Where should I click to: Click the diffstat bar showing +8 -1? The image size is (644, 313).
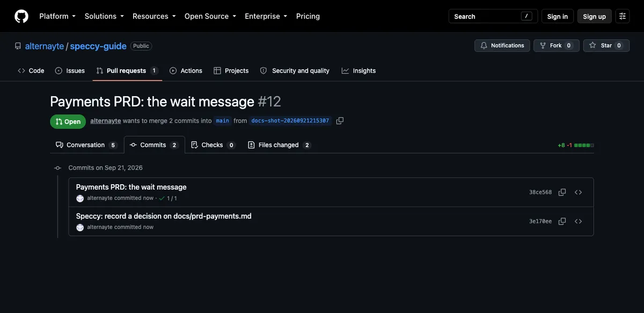coord(576,145)
